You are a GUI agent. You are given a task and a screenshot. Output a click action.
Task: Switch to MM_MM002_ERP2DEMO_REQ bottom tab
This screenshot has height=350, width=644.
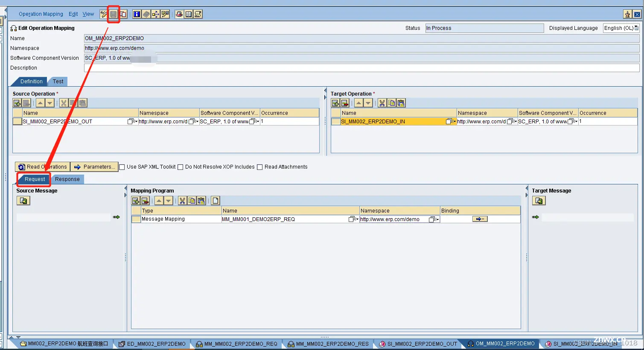[237, 344]
